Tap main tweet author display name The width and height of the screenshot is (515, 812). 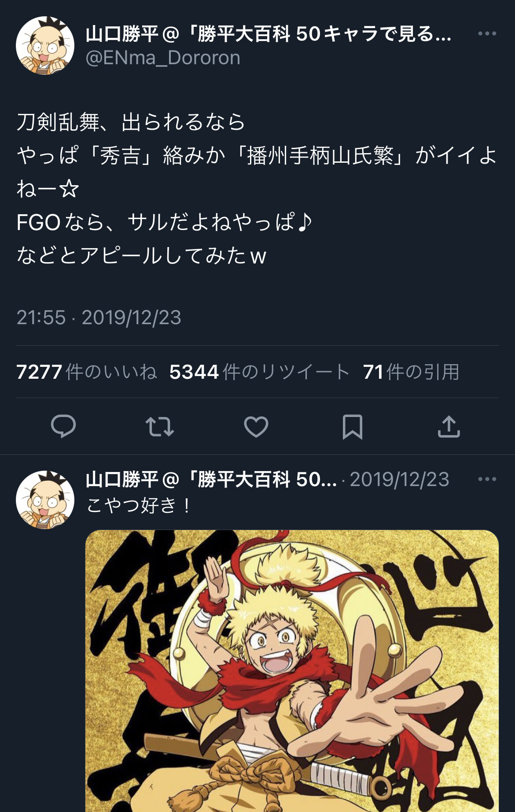[269, 34]
